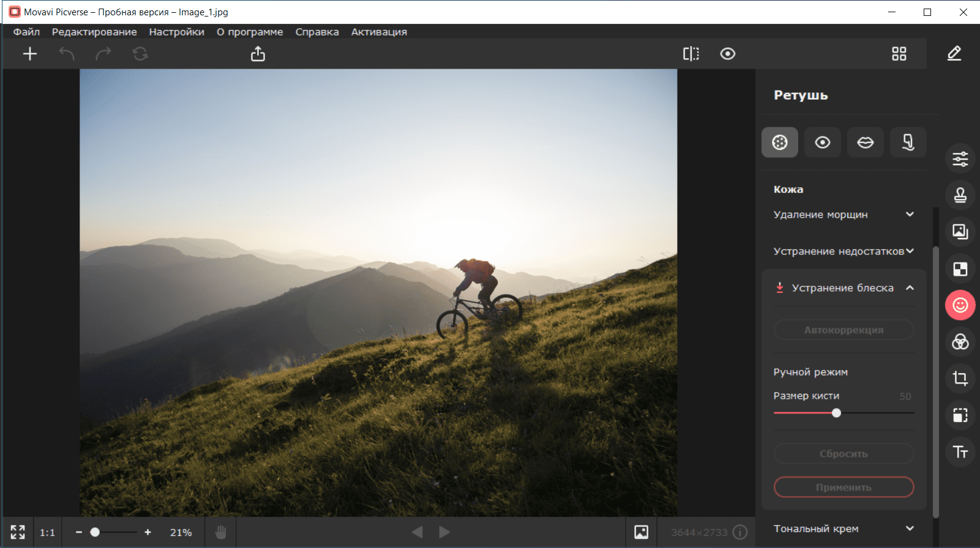
Task: Toggle the before/after compare view
Action: [691, 54]
